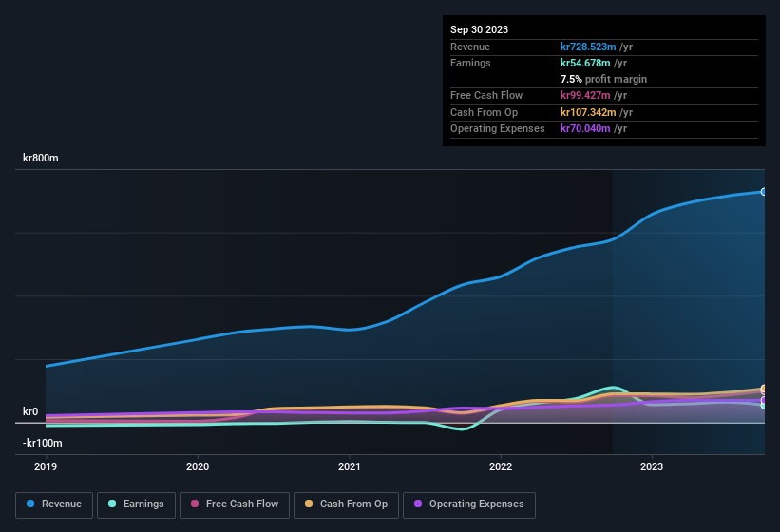This screenshot has height=532, width=780.
Task: Click the 2023 x-axis label
Action: point(652,466)
